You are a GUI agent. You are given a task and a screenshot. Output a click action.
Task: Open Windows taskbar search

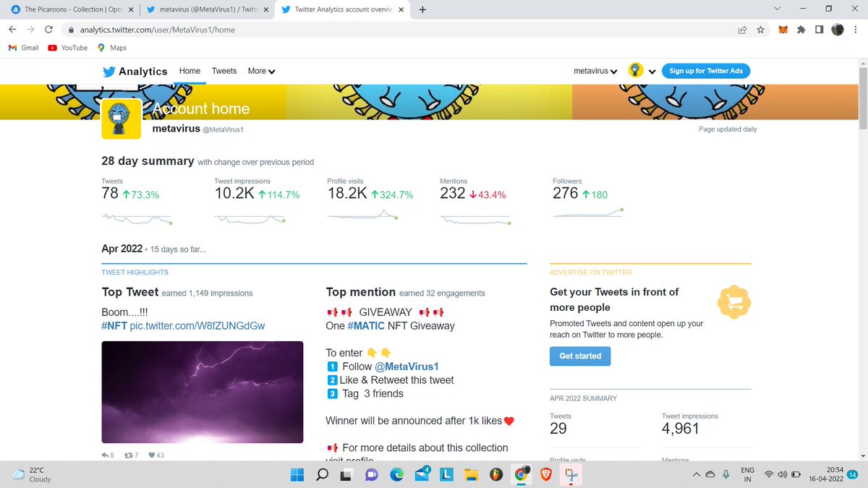coord(323,475)
